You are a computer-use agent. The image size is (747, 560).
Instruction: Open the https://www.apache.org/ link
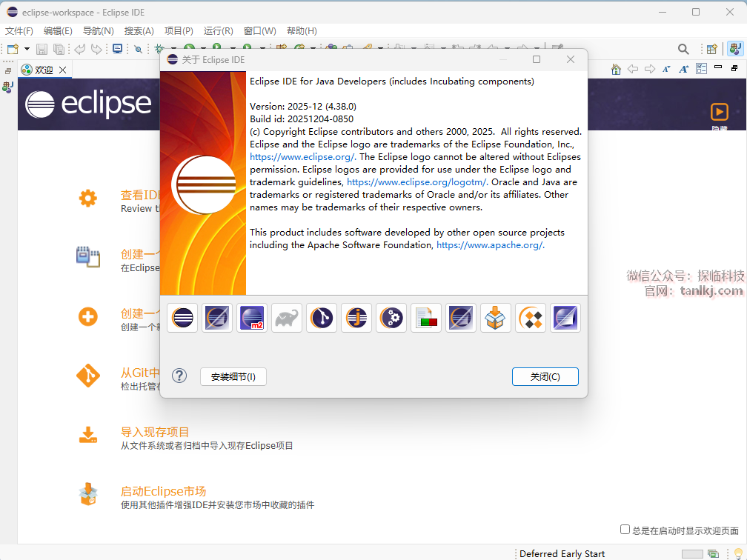(490, 245)
